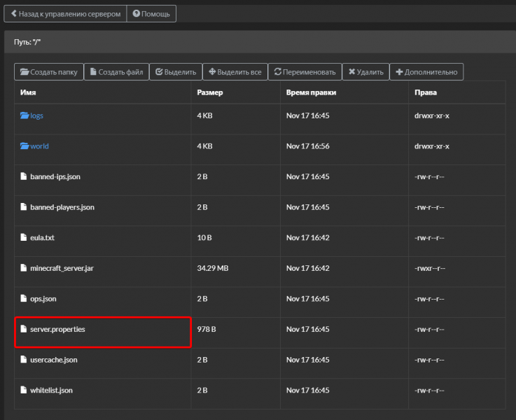516x420 pixels.
Task: Click the ops.json file icon
Action: point(23,298)
